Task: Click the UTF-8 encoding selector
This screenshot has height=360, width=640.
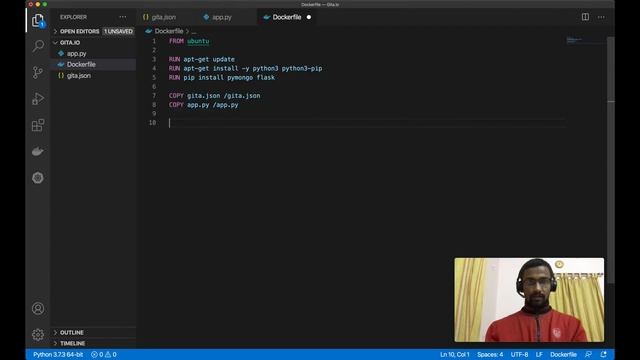Action: (x=520, y=354)
